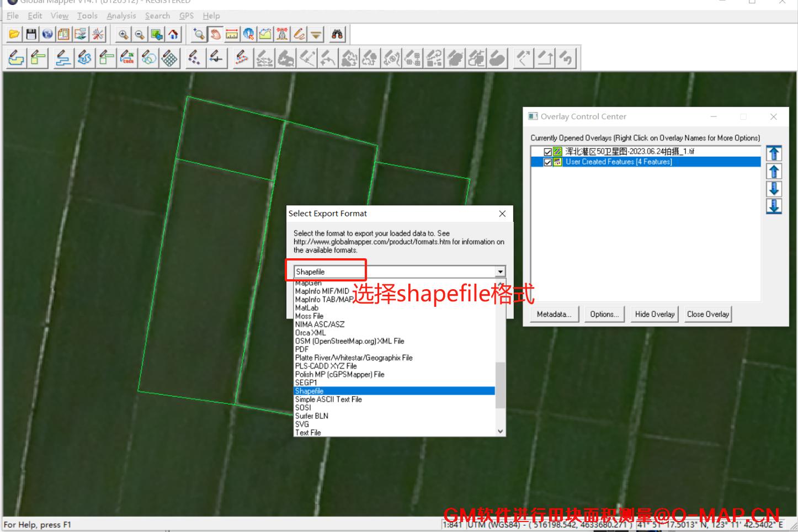
Task: Activate the Pan hand tool
Action: click(x=216, y=35)
